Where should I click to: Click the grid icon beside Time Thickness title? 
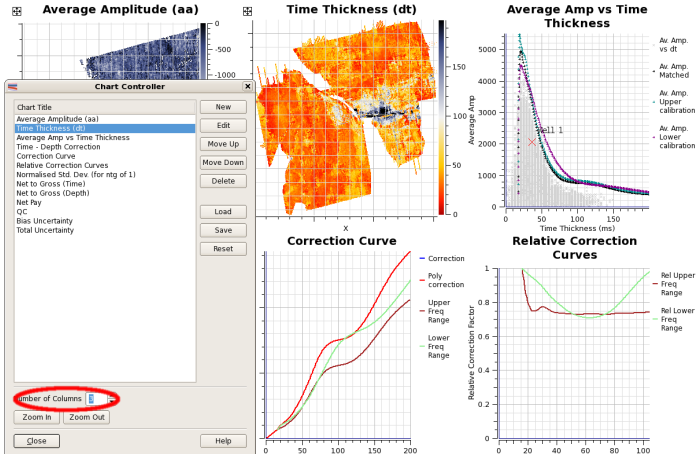coord(248,10)
